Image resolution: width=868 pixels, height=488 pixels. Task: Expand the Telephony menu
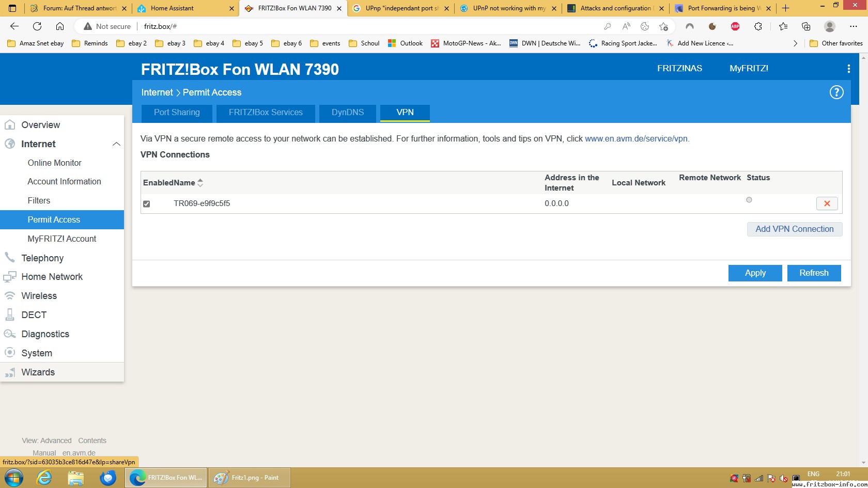(42, 258)
